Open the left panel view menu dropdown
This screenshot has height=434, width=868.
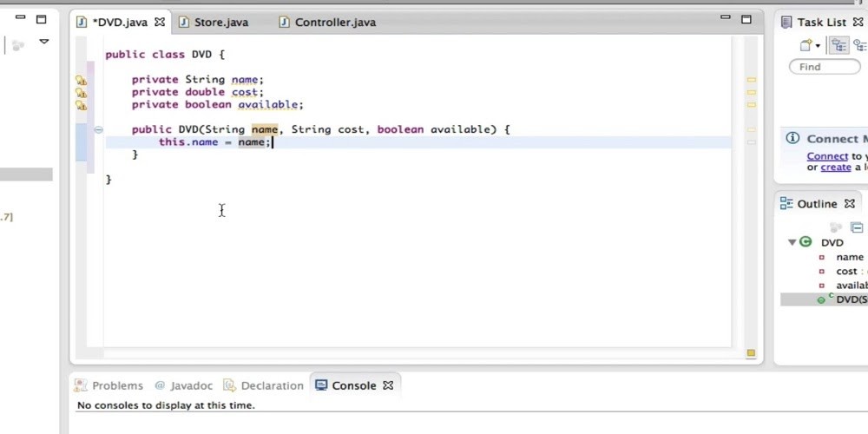coord(43,42)
